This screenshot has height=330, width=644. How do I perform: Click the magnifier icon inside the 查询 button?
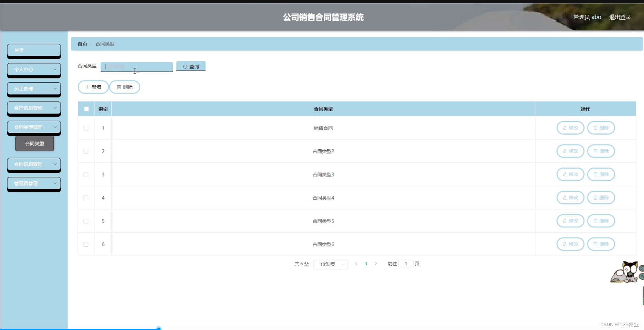[185, 66]
